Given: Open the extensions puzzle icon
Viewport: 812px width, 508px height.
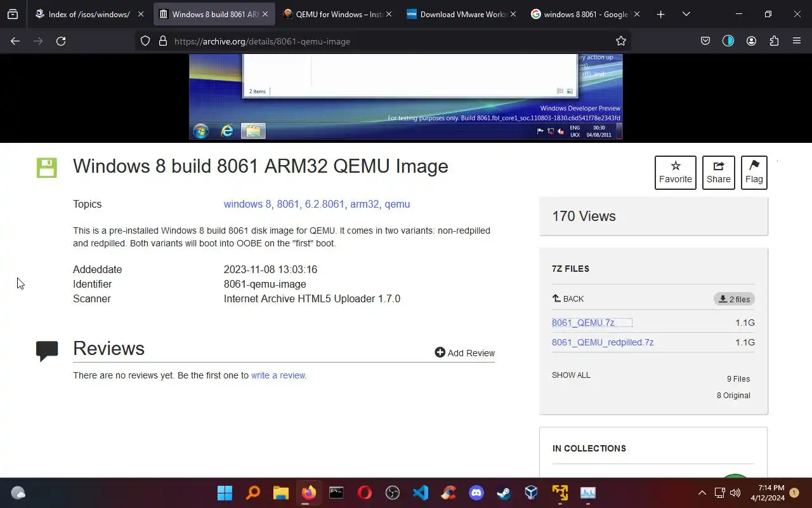Looking at the screenshot, I should 774,41.
